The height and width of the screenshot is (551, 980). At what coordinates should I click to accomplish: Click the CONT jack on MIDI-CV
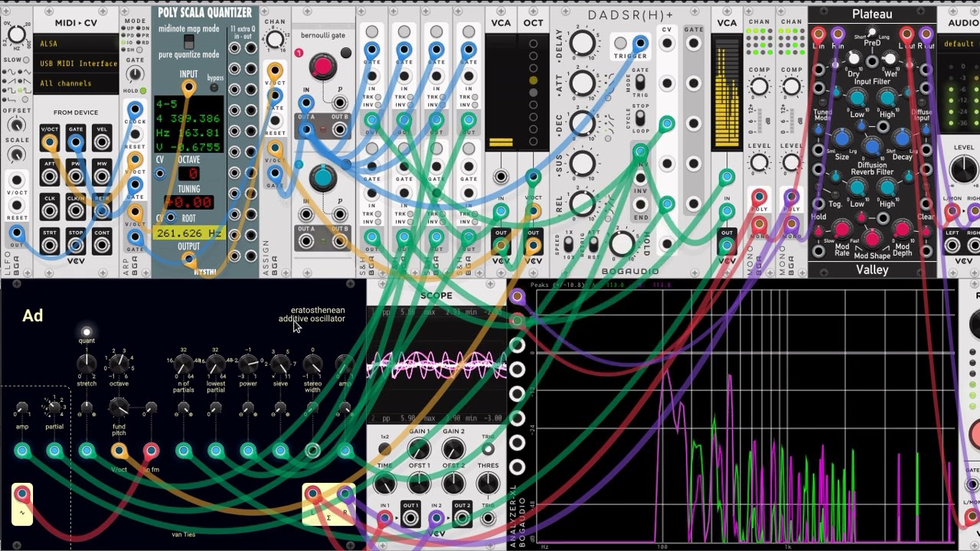point(102,245)
